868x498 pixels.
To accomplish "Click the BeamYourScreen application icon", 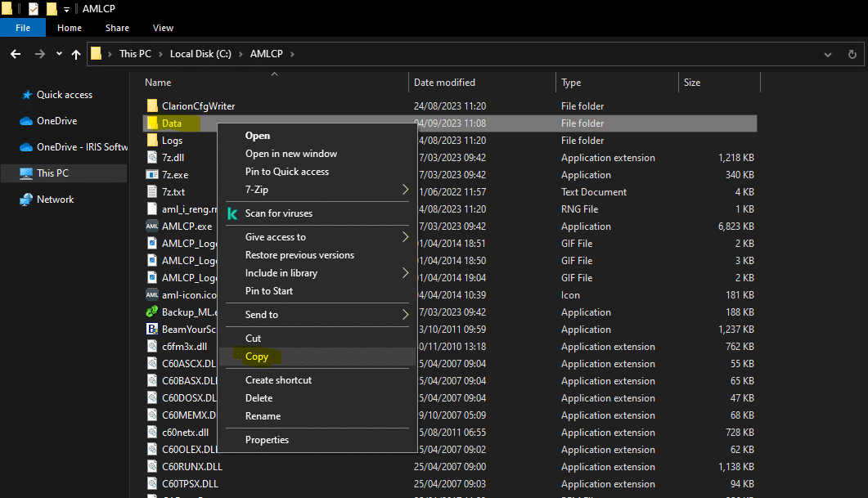I will pos(152,329).
